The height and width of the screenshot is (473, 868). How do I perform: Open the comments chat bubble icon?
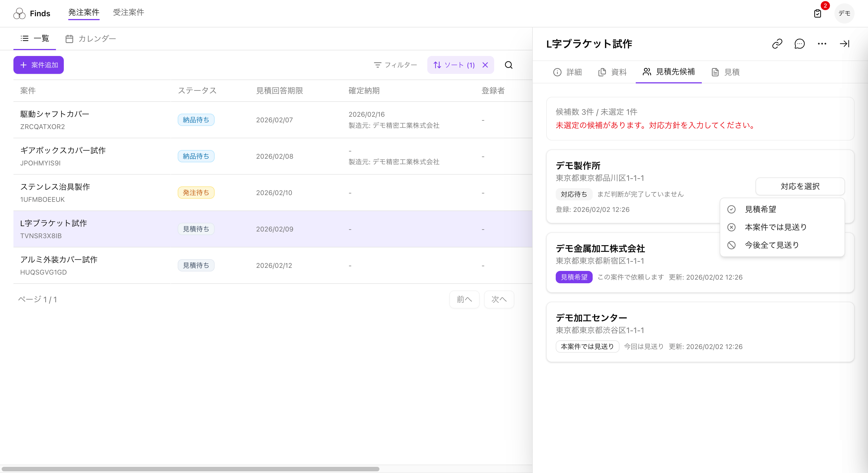click(x=799, y=44)
